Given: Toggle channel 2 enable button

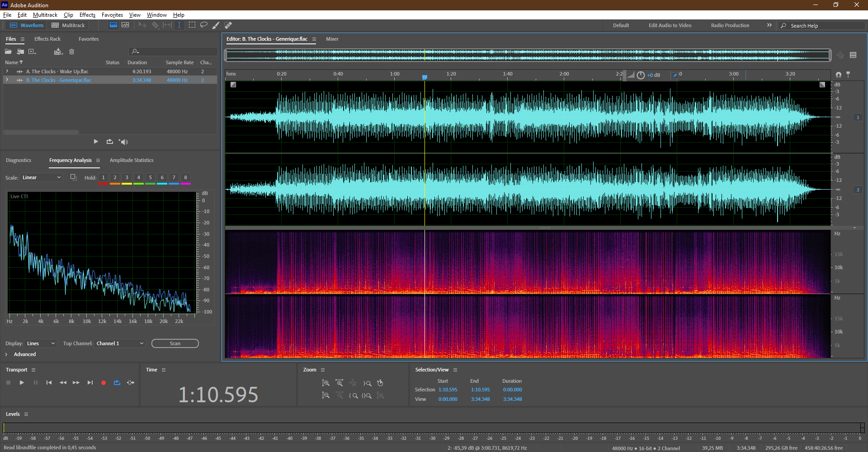Looking at the screenshot, I should 858,190.
